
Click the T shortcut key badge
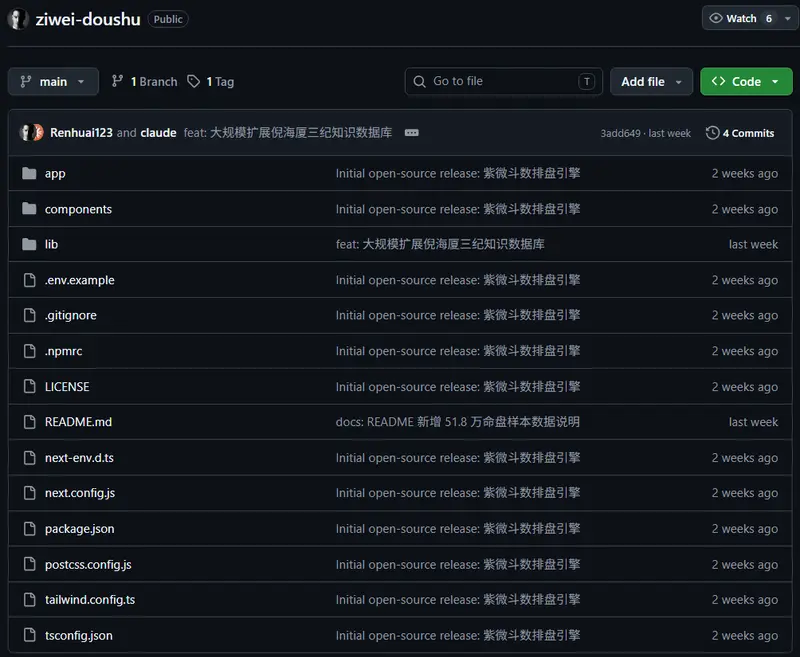(x=587, y=82)
